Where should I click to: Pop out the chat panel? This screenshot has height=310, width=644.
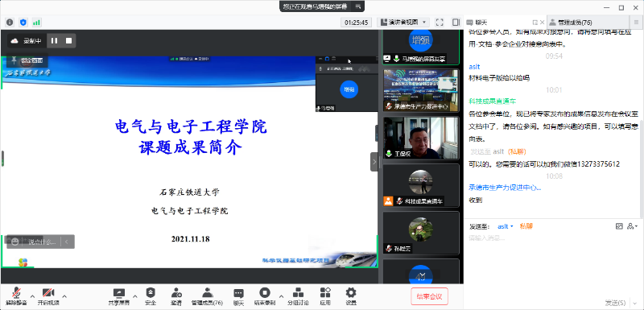(535, 23)
